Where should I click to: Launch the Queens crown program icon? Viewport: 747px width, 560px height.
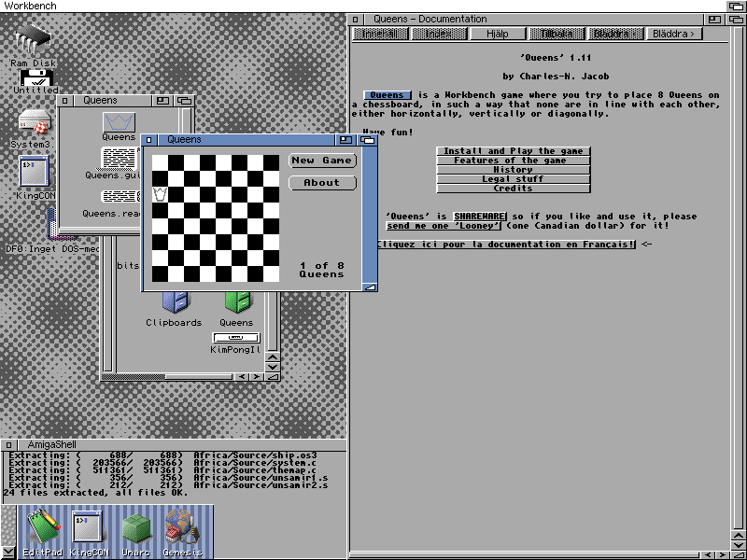tap(120, 122)
